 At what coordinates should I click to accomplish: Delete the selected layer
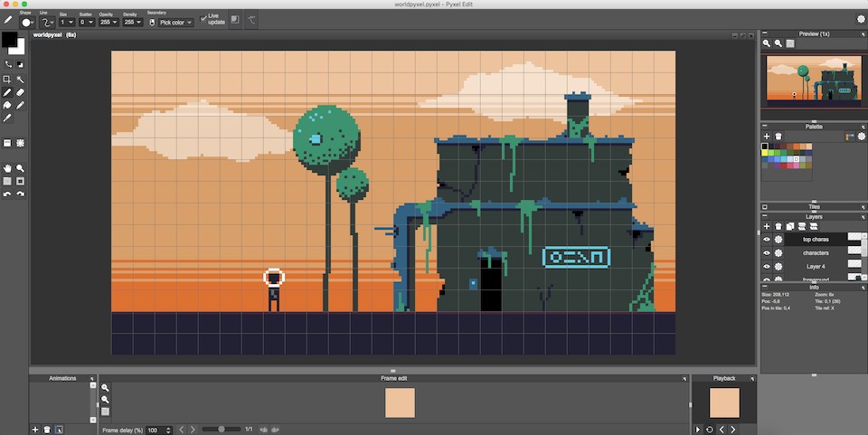click(x=778, y=226)
